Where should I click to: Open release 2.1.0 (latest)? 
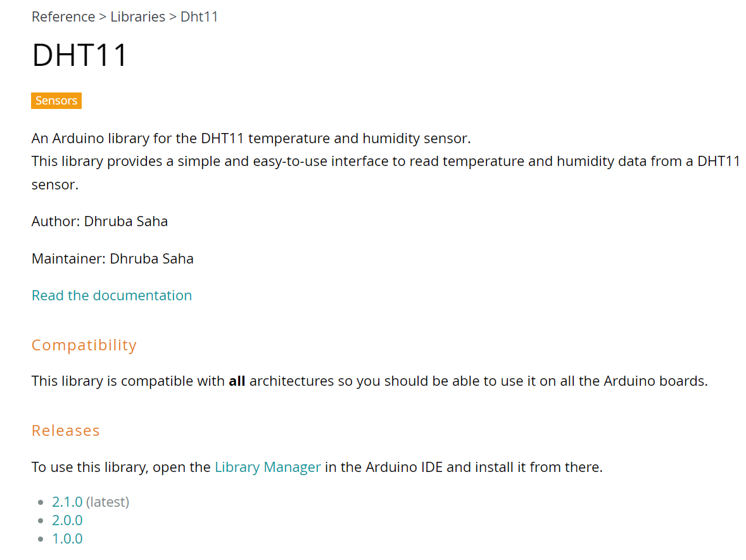coord(67,502)
